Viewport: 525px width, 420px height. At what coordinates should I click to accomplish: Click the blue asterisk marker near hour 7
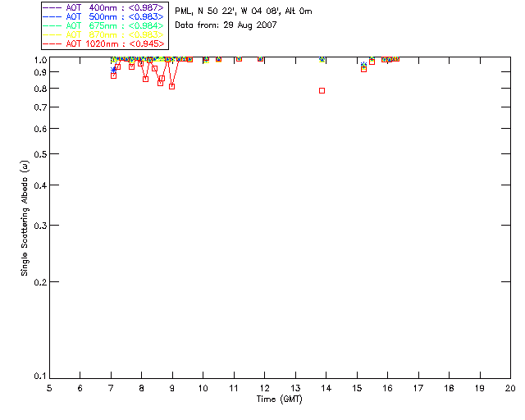113,70
